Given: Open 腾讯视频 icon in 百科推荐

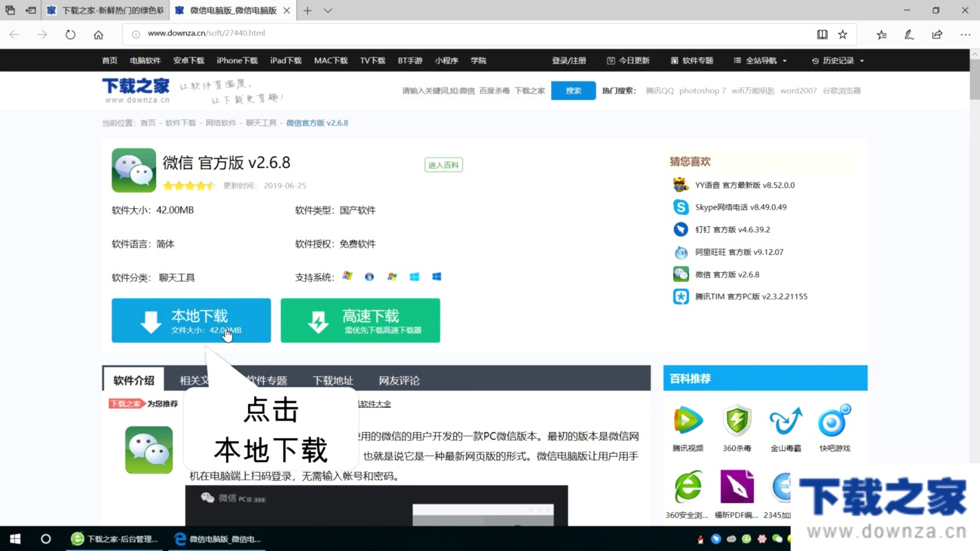Looking at the screenshot, I should [688, 420].
